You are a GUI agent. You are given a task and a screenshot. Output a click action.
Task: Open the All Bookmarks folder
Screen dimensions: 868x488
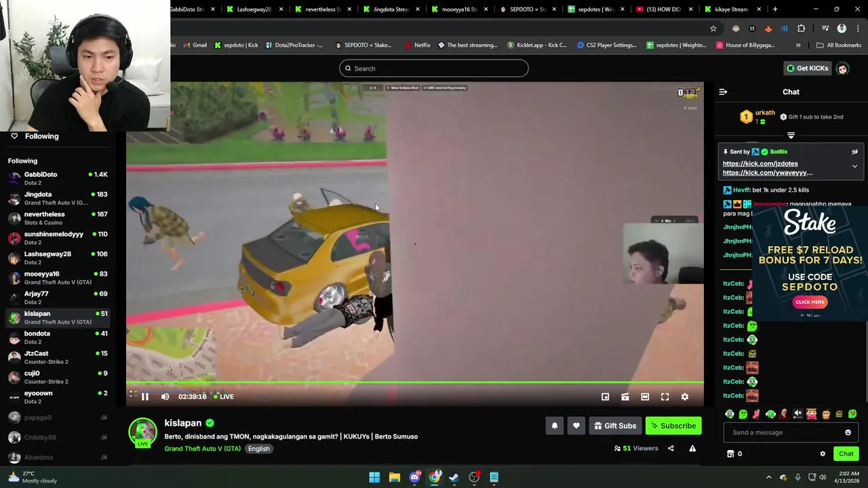coord(839,45)
